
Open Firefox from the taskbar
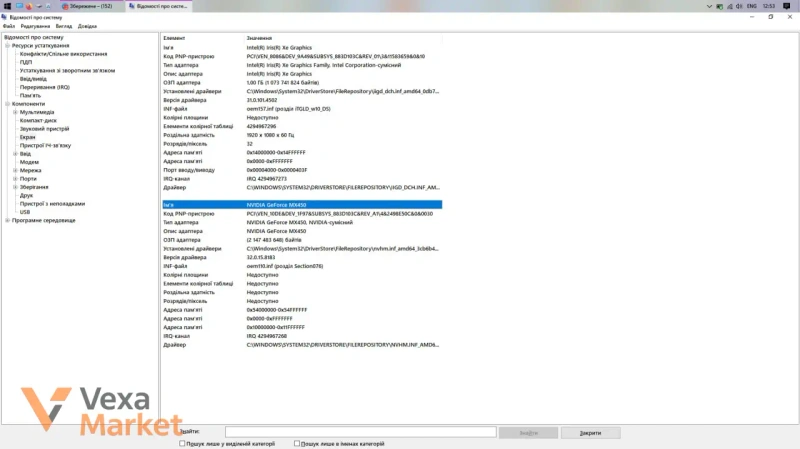[x=29, y=6]
